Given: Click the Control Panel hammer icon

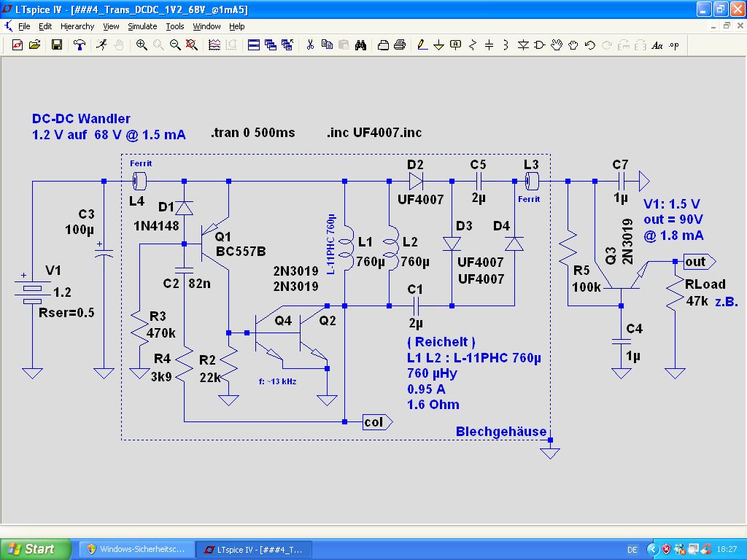Looking at the screenshot, I should point(80,45).
